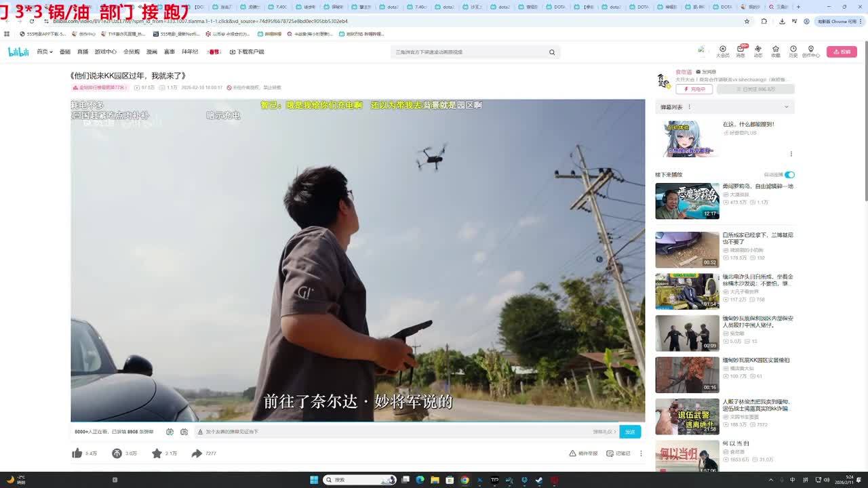This screenshot has height=488, width=868.
Task: Toggle the 自动连播 autoplay switch
Action: (789, 175)
